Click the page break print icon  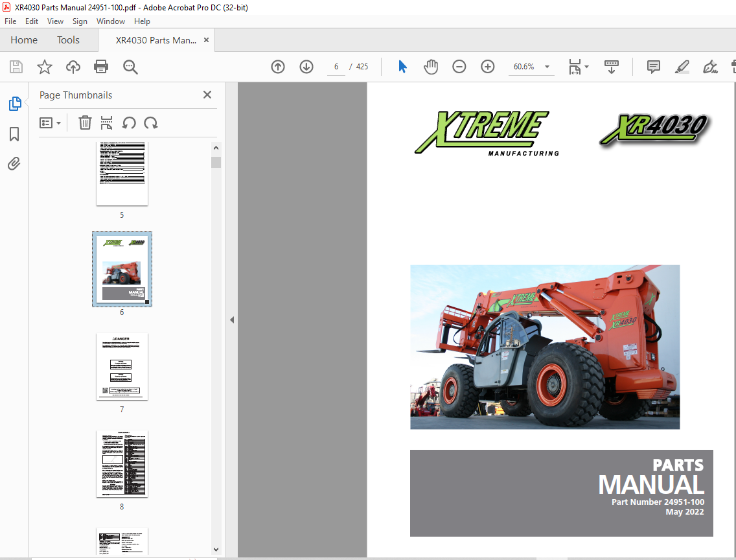pyautogui.click(x=106, y=123)
